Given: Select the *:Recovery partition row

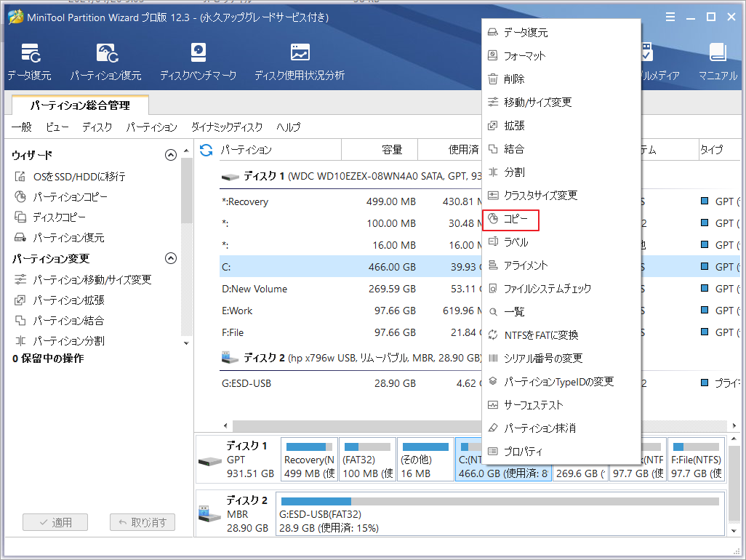Looking at the screenshot, I should [x=350, y=201].
